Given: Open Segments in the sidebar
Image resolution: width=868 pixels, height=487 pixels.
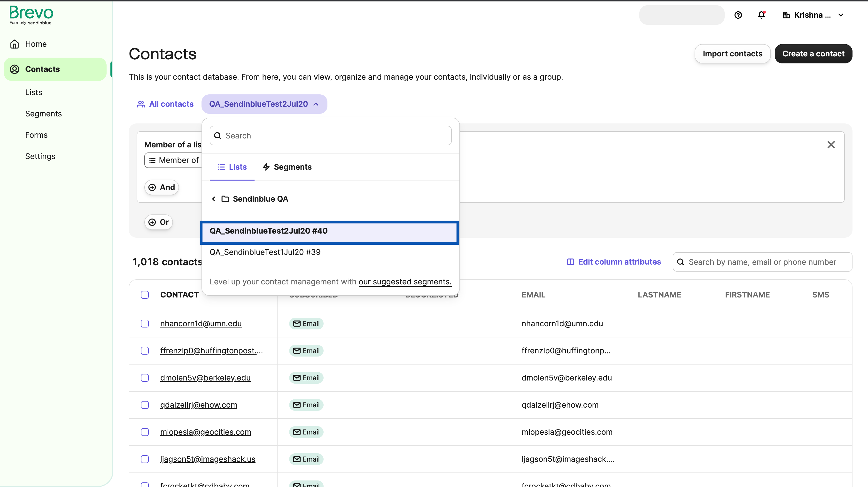Looking at the screenshot, I should 43,114.
